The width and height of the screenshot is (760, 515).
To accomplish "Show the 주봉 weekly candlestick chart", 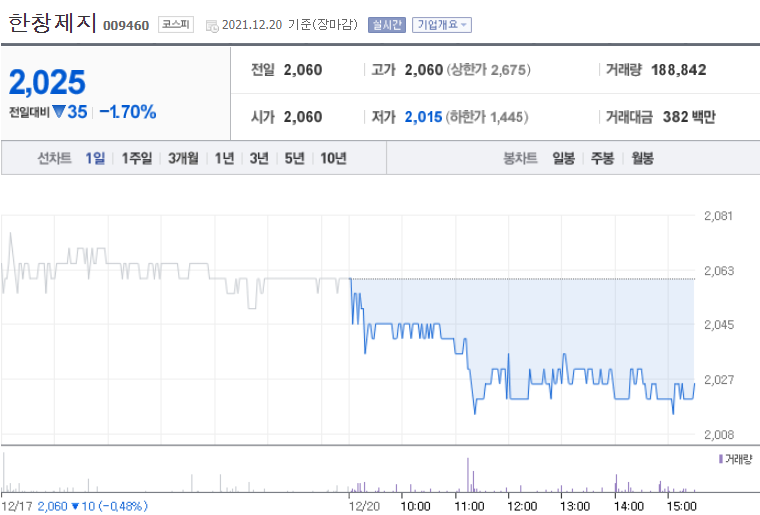I will [602, 158].
